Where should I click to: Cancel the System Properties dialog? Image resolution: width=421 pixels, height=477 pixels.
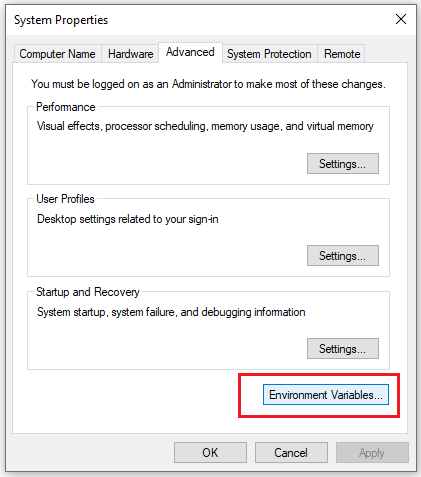coord(291,453)
